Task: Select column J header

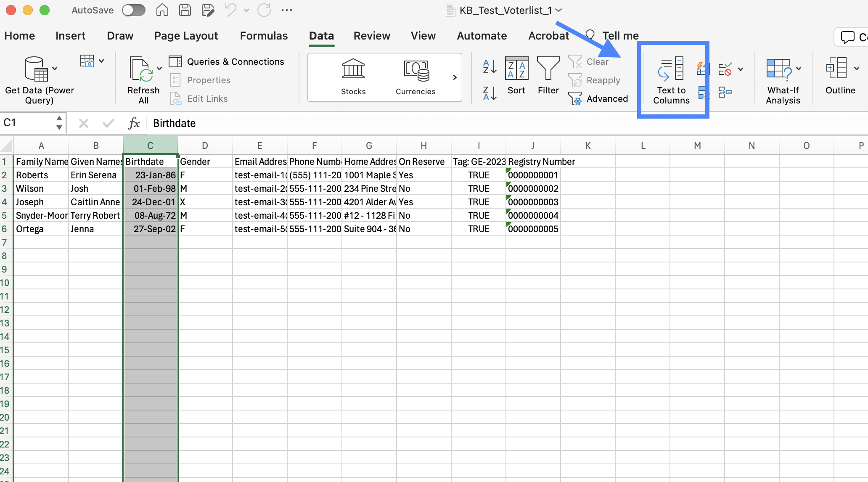Action: point(533,146)
